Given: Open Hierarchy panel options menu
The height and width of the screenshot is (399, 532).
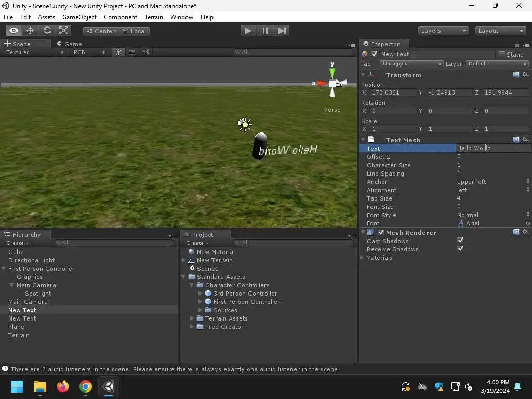Looking at the screenshot, I should pos(172,236).
